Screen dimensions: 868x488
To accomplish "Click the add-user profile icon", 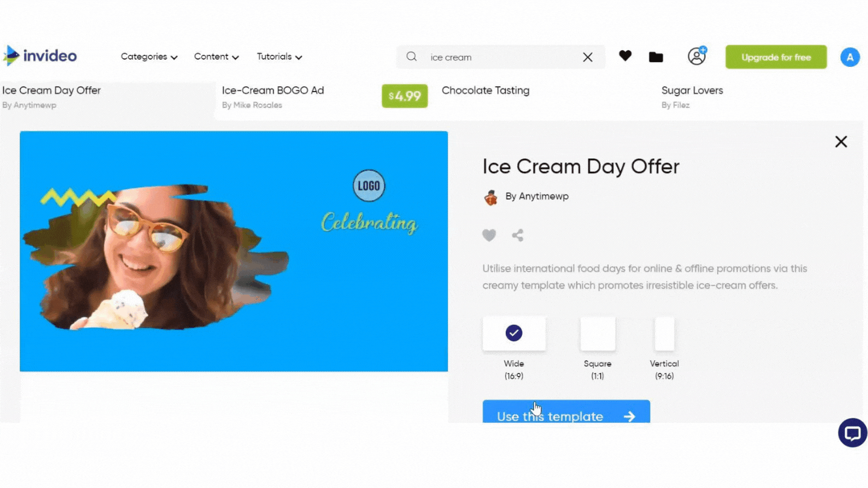I will (x=697, y=56).
